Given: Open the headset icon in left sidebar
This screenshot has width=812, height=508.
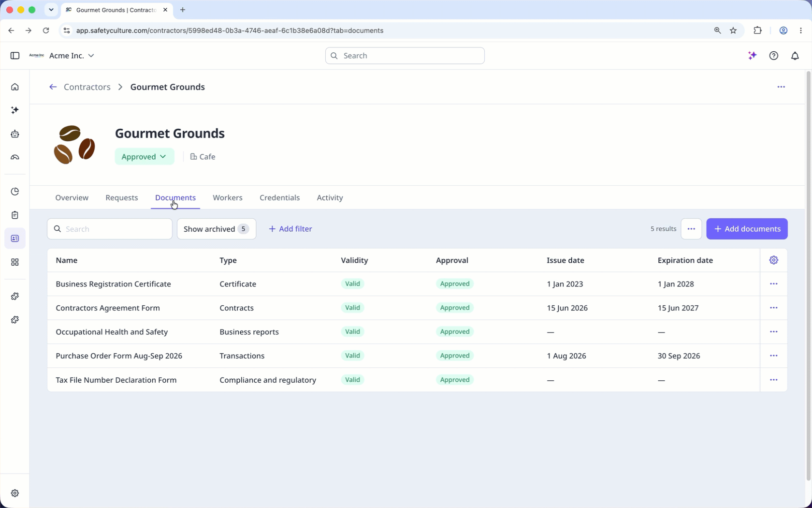Looking at the screenshot, I should point(15,157).
